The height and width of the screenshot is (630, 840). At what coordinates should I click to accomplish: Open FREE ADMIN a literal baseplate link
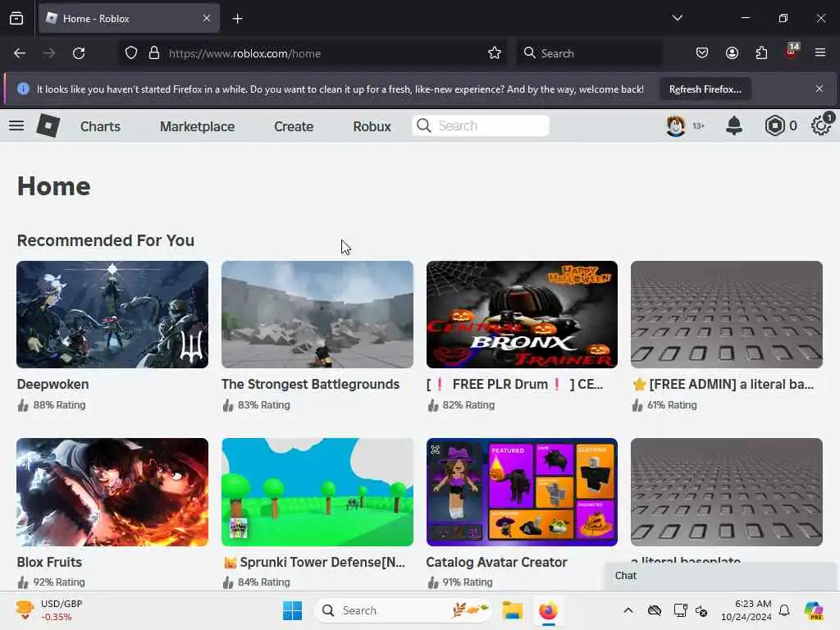pos(724,385)
